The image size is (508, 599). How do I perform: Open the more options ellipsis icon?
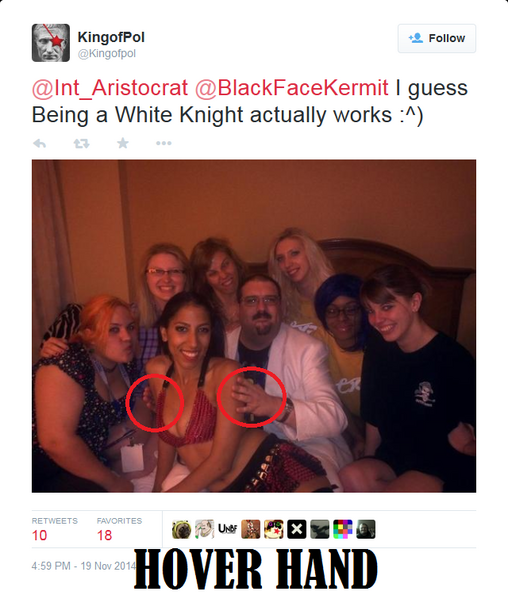(163, 143)
